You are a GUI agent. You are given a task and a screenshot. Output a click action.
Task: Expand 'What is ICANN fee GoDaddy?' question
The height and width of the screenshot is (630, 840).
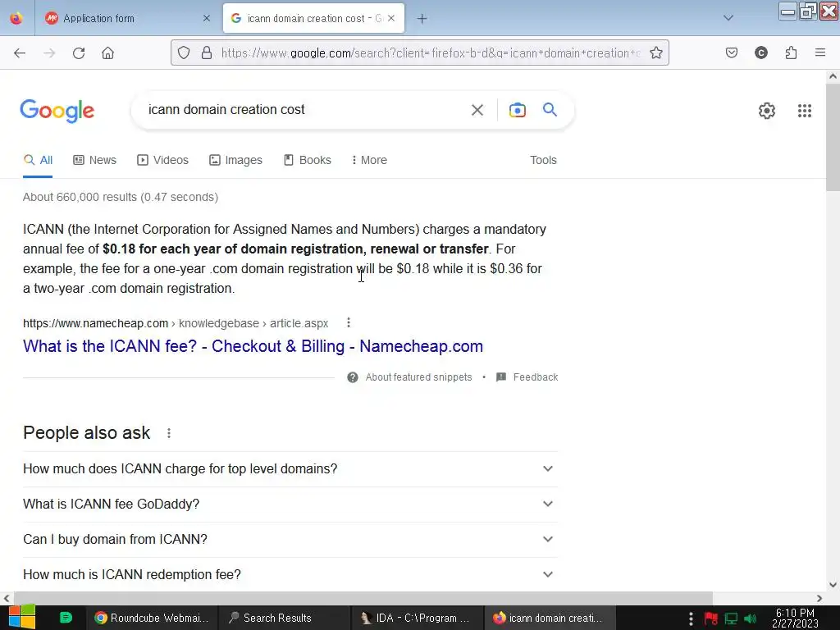coord(290,504)
